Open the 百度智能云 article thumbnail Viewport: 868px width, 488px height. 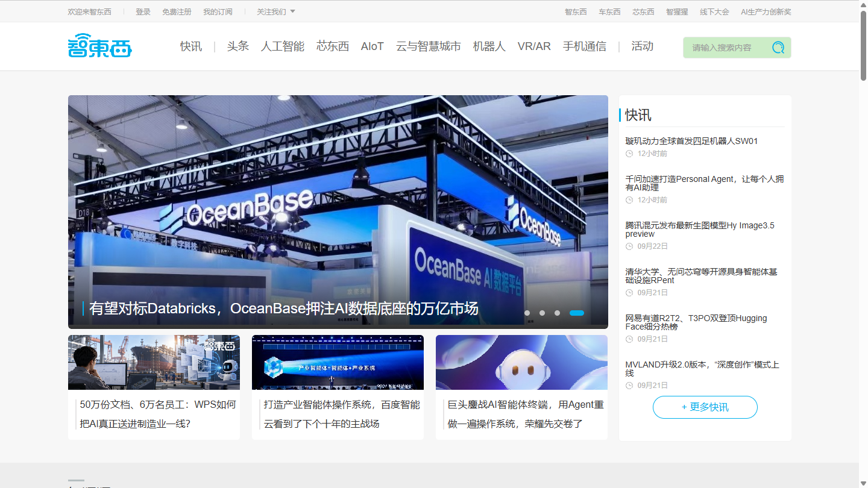(338, 363)
